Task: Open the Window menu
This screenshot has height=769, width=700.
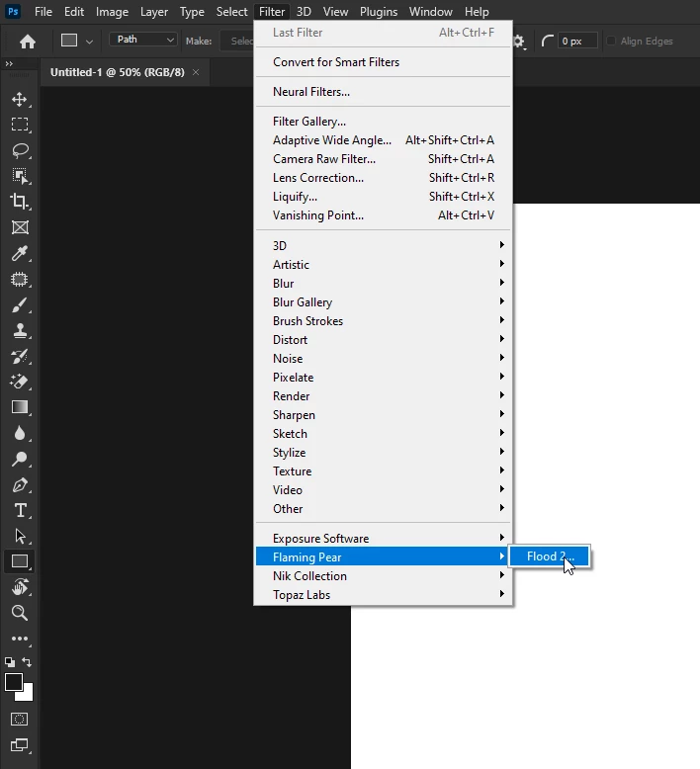Action: 431,11
